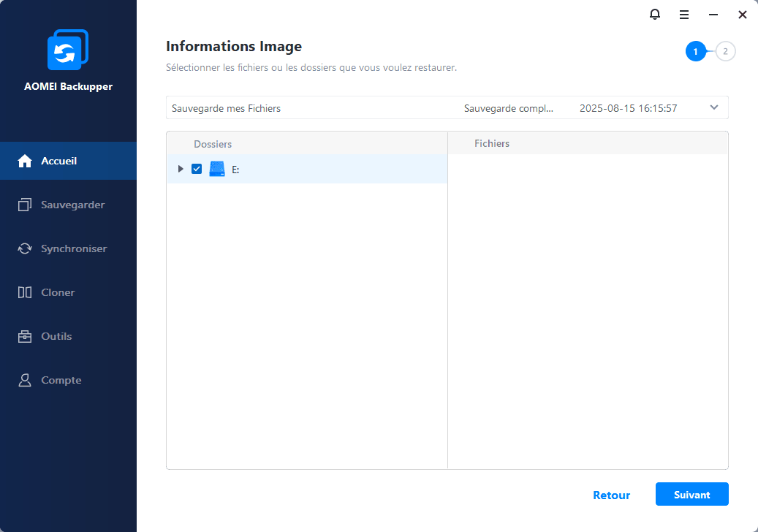
Task: Click 'Sauvegarde compl...' backup type text
Action: click(509, 108)
